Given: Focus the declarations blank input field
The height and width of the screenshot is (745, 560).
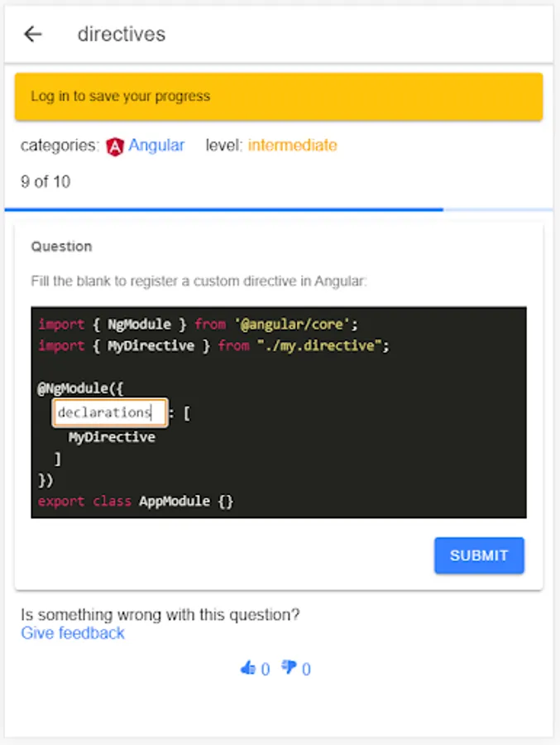Looking at the screenshot, I should 109,412.
